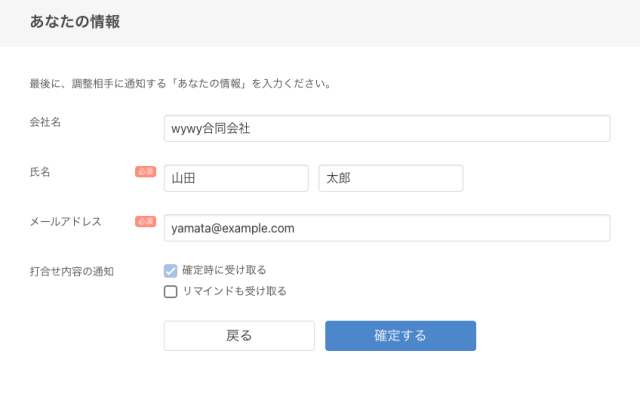Click the あなたの情報 heading
This screenshot has height=400, width=640.
pyautogui.click(x=75, y=22)
